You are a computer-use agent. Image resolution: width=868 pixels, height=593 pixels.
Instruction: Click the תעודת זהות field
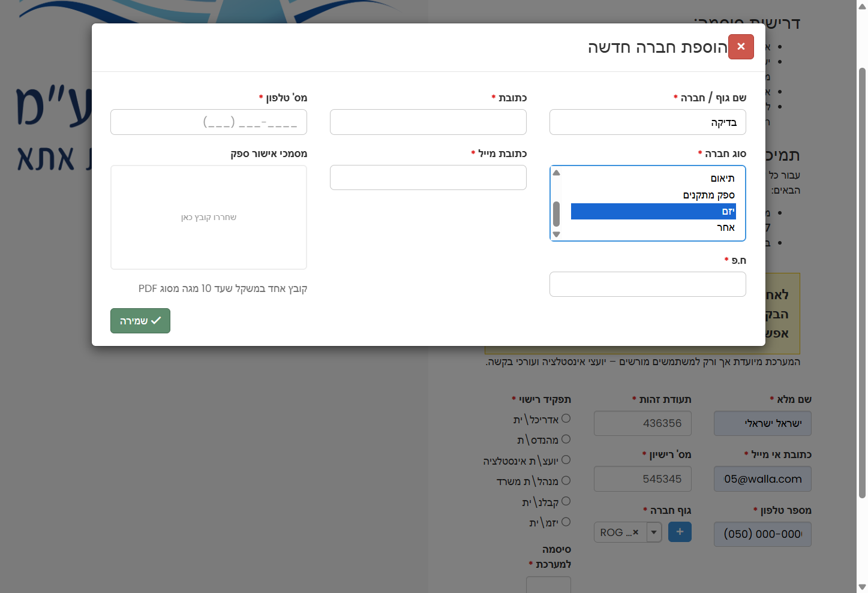point(642,423)
